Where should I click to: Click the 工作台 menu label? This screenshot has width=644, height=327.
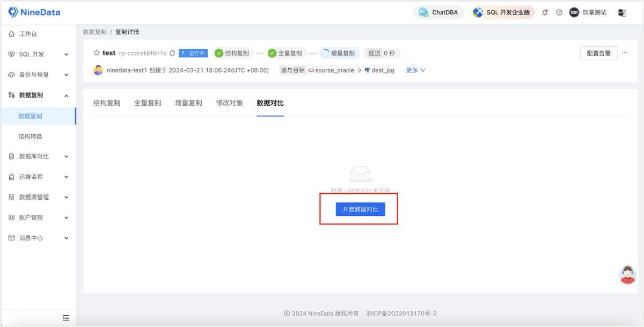(x=28, y=34)
